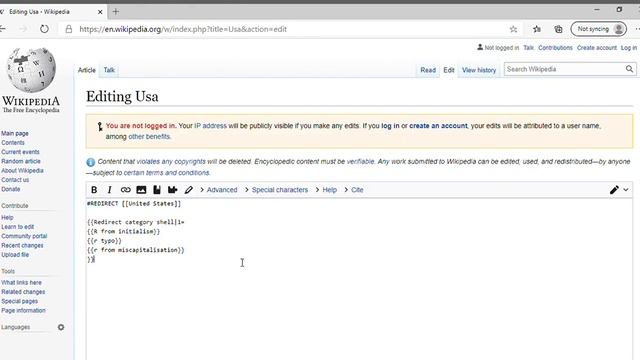Follow the log in link in warning box
Image resolution: width=640 pixels, height=360 pixels.
(390, 126)
